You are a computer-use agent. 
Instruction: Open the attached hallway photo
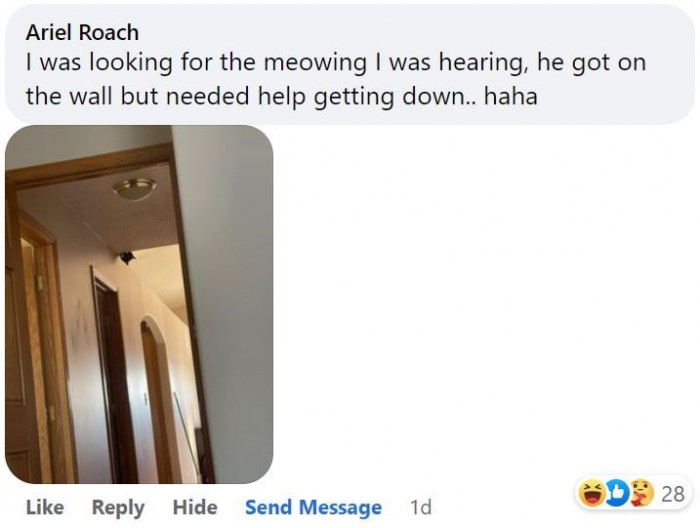[x=139, y=304]
